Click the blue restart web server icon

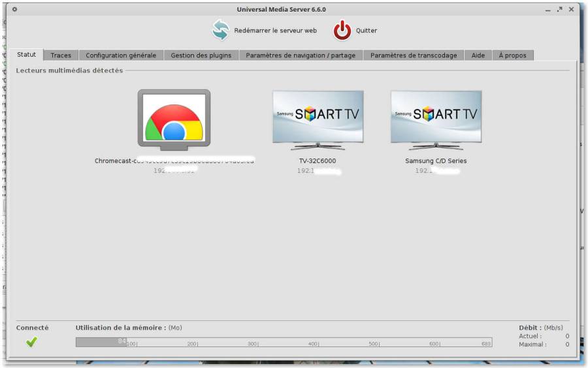(x=220, y=30)
